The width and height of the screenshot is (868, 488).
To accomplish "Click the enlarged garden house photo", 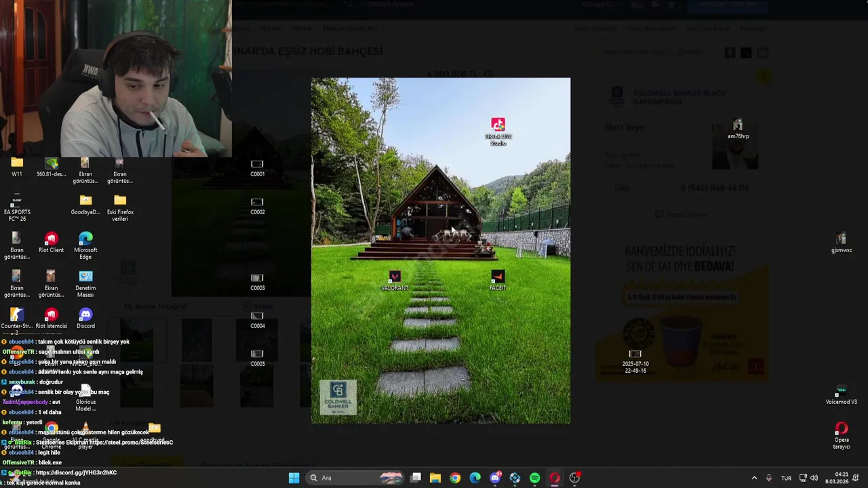I will pos(441,251).
